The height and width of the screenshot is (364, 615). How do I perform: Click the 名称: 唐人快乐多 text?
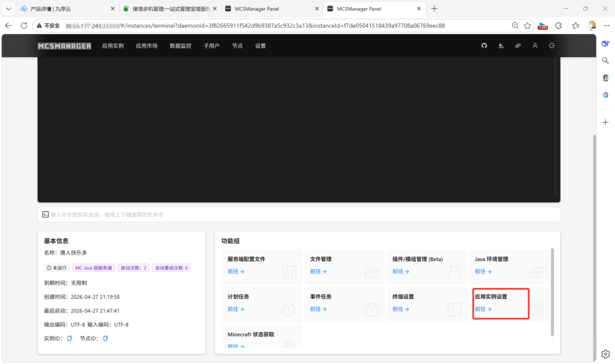coord(66,253)
